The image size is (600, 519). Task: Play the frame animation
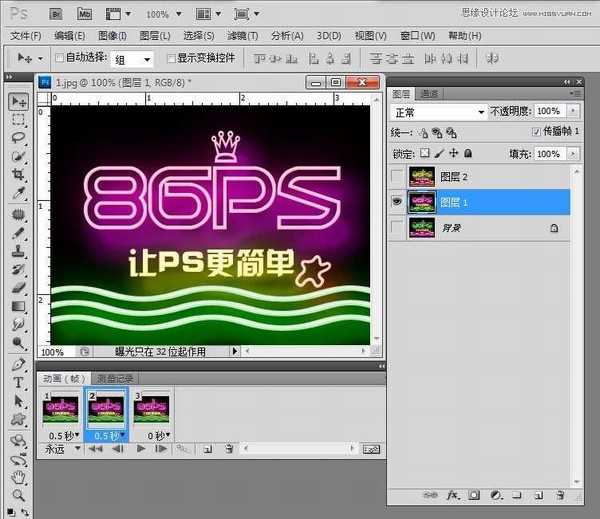click(141, 450)
